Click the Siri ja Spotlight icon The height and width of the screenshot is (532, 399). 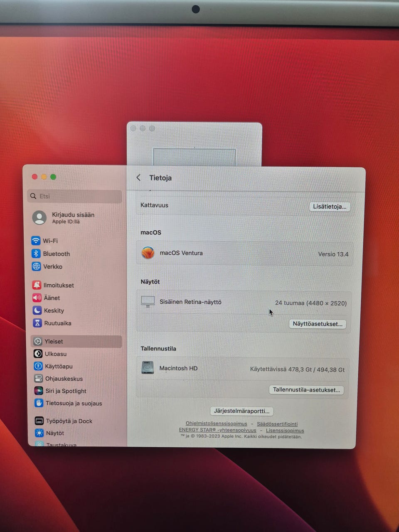[x=39, y=391]
